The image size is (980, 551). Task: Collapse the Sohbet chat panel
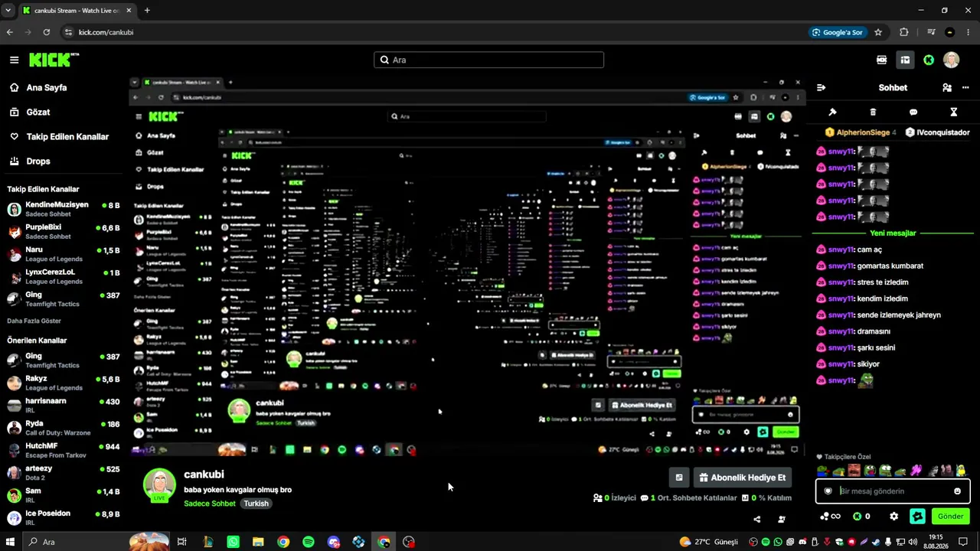(821, 88)
